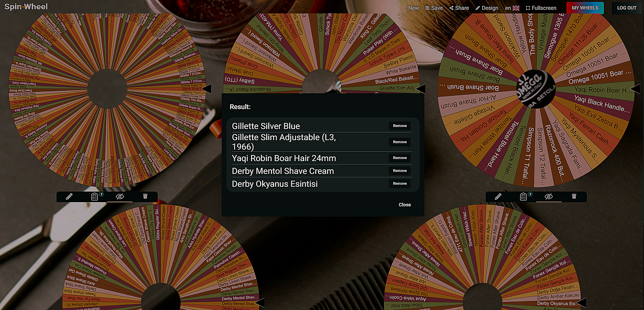This screenshot has width=644, height=310.
Task: Open right wheel results clipboard icon
Action: tap(523, 197)
